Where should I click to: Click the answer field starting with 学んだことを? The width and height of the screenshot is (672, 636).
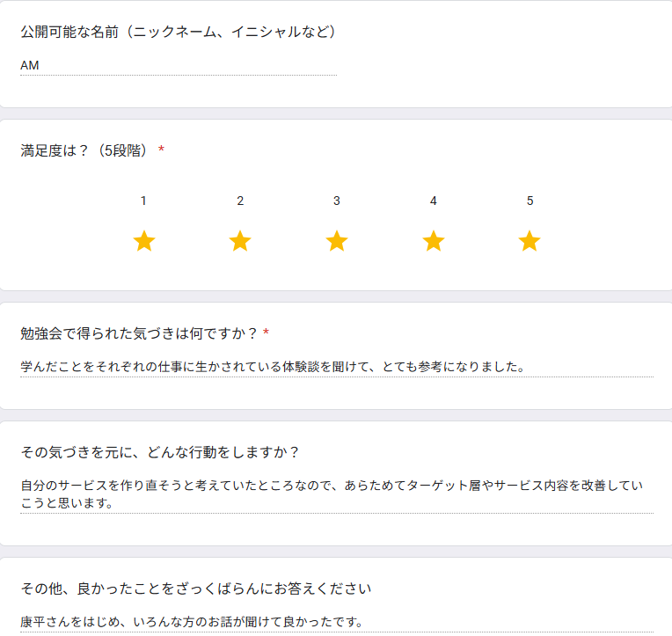pyautogui.click(x=336, y=367)
